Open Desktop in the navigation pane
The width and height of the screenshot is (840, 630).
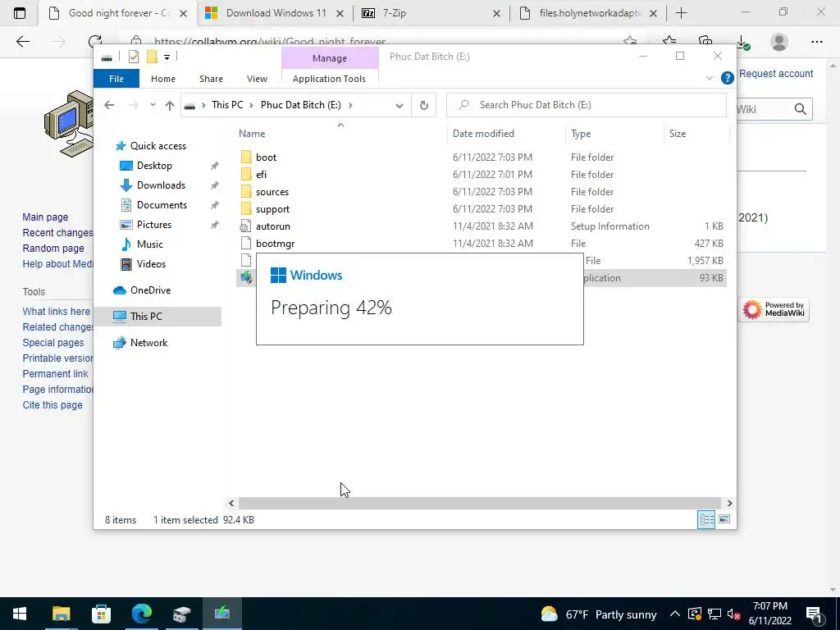(154, 166)
